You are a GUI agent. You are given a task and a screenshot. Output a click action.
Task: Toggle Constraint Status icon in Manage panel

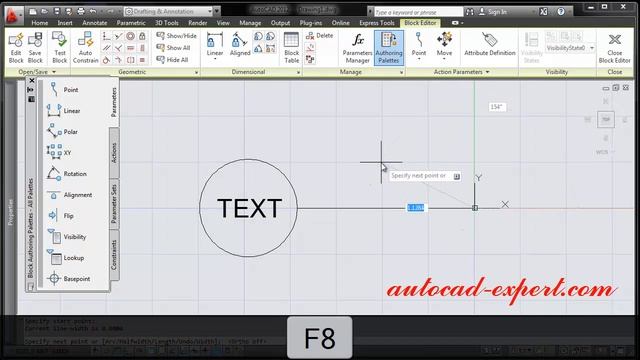coord(310,60)
